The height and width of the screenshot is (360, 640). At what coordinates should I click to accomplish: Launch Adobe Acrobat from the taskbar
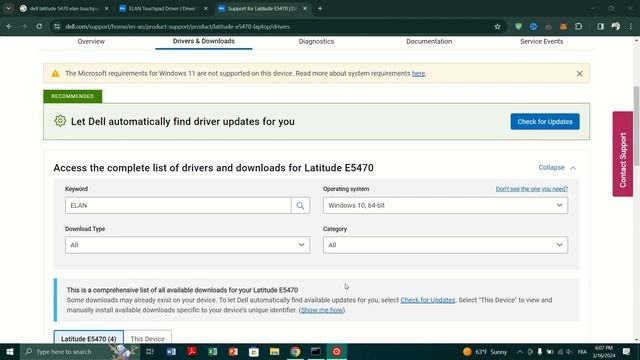tap(192, 352)
